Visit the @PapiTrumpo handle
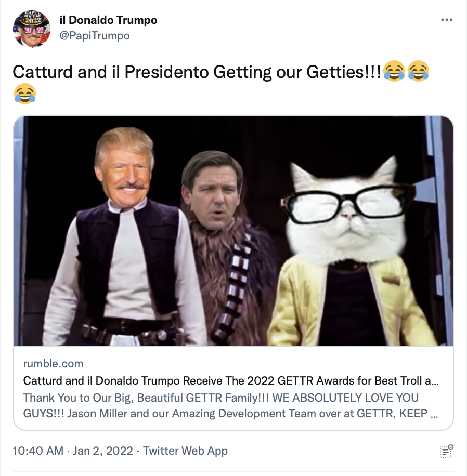The height and width of the screenshot is (476, 467). click(95, 35)
